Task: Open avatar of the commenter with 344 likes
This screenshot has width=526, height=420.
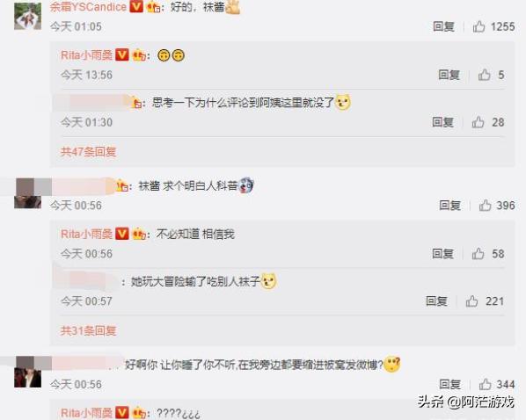Action: 27,372
